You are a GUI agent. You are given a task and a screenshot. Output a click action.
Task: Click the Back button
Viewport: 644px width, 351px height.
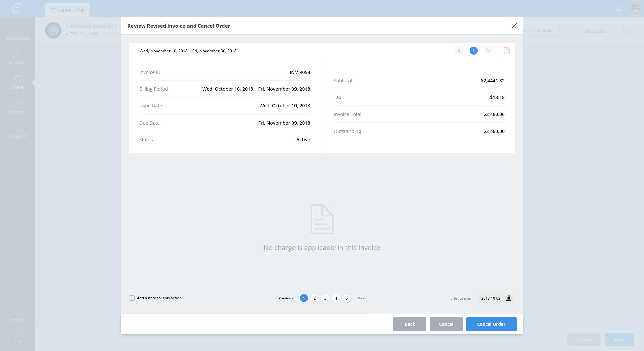[409, 324]
